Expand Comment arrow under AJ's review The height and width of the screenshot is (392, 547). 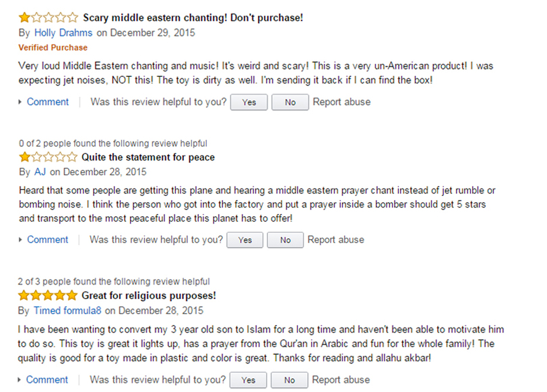pyautogui.click(x=21, y=240)
